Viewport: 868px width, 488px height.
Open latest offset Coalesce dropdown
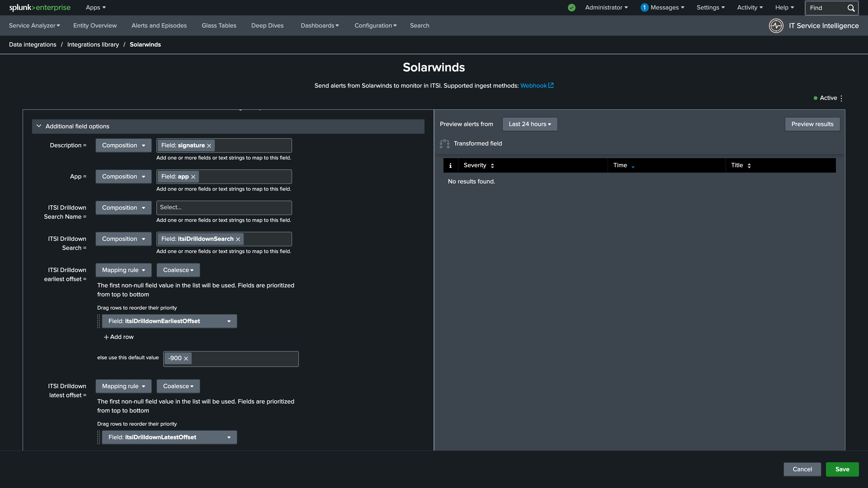point(178,386)
